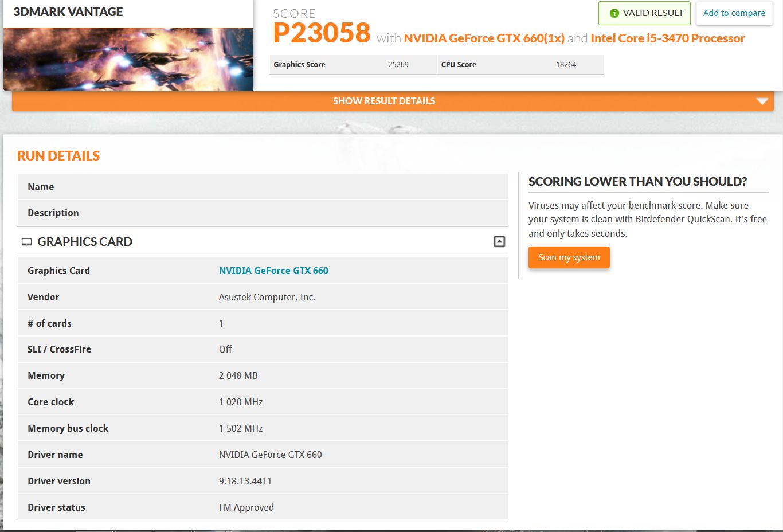Click the monitor icon beside Graphics Card heading
The image size is (783, 532).
pos(26,242)
